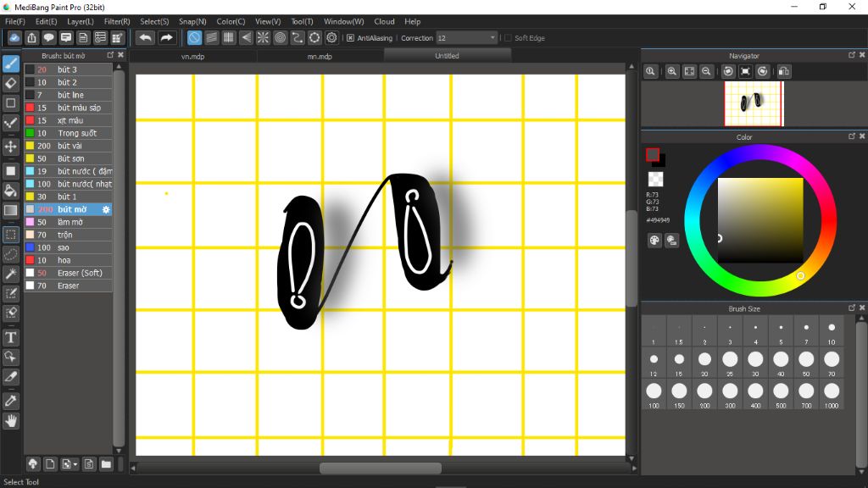
Task: Enable the concentric circle snap guide
Action: point(280,37)
